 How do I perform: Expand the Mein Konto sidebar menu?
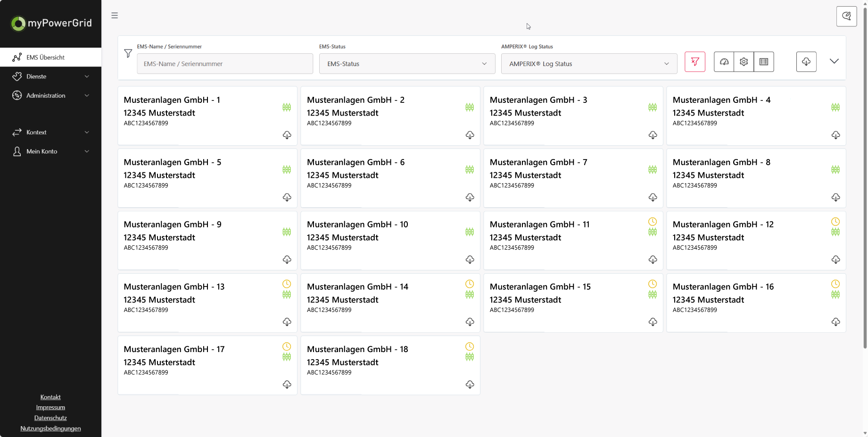(x=50, y=151)
